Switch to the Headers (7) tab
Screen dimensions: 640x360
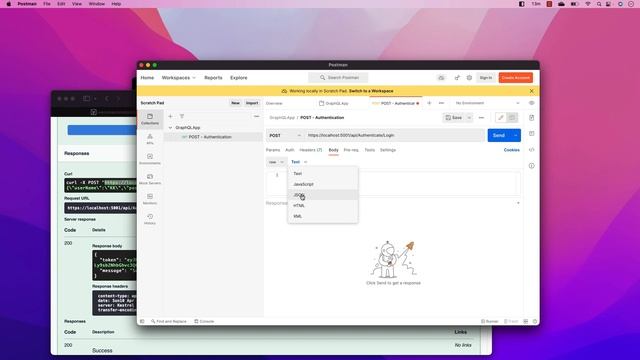coord(311,150)
